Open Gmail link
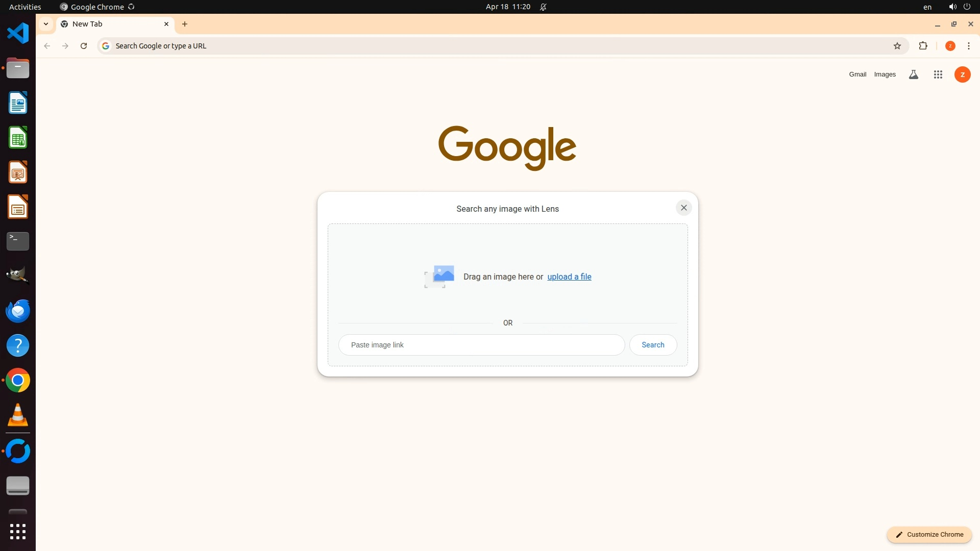 857,74
